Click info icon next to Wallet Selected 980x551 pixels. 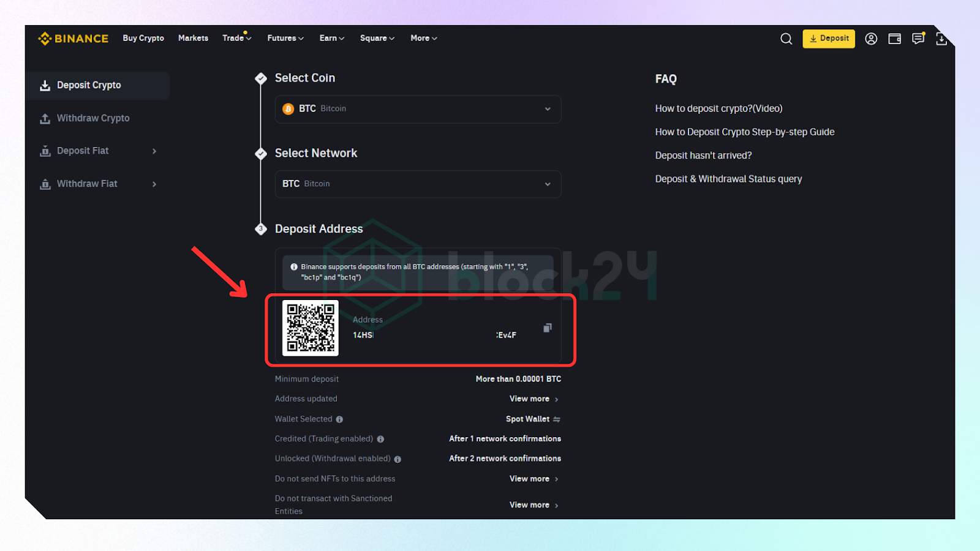pyautogui.click(x=339, y=419)
